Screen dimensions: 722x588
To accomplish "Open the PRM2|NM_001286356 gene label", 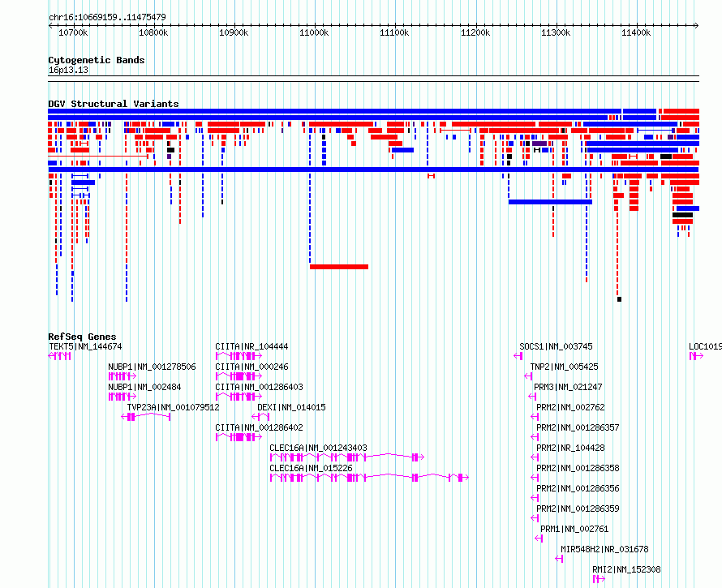I will click(x=578, y=488).
